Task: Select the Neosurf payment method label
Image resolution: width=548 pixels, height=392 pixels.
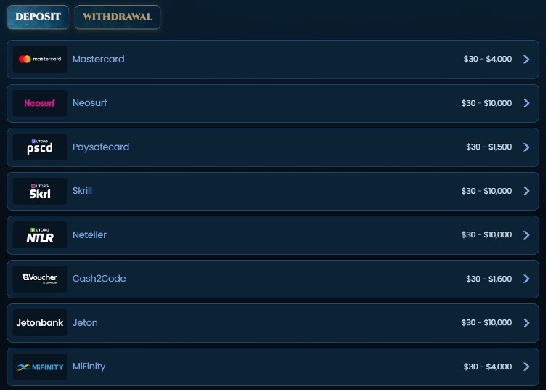Action: coord(89,103)
